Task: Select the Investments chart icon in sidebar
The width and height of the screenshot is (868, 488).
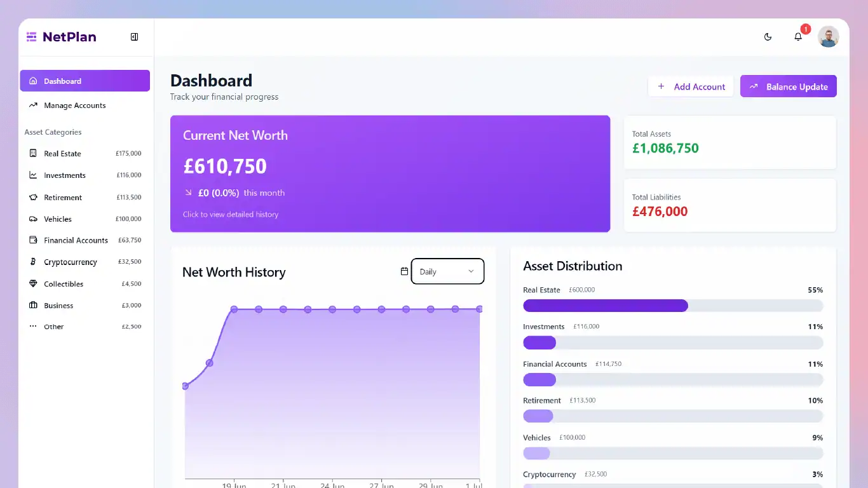Action: click(33, 175)
